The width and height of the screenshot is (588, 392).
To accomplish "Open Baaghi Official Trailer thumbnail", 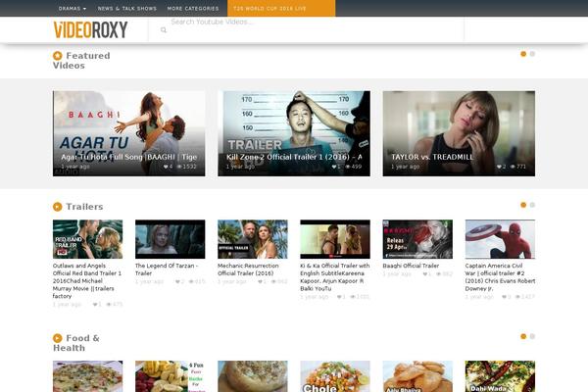I will (417, 239).
